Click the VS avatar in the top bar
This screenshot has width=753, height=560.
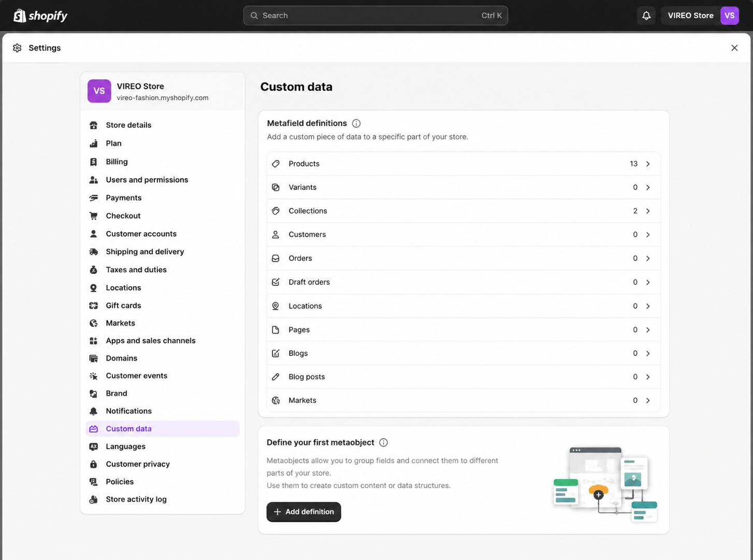(x=729, y=16)
